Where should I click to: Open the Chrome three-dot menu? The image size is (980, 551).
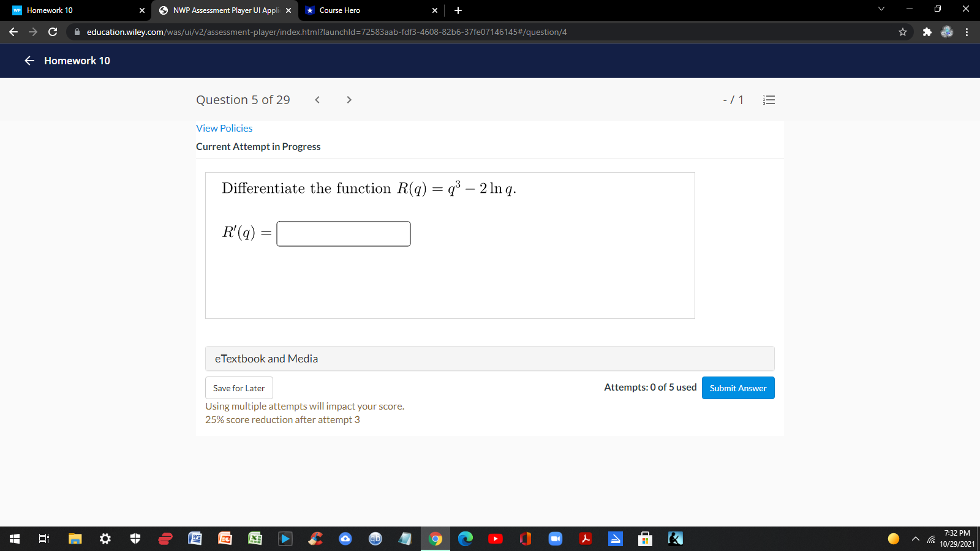(967, 32)
